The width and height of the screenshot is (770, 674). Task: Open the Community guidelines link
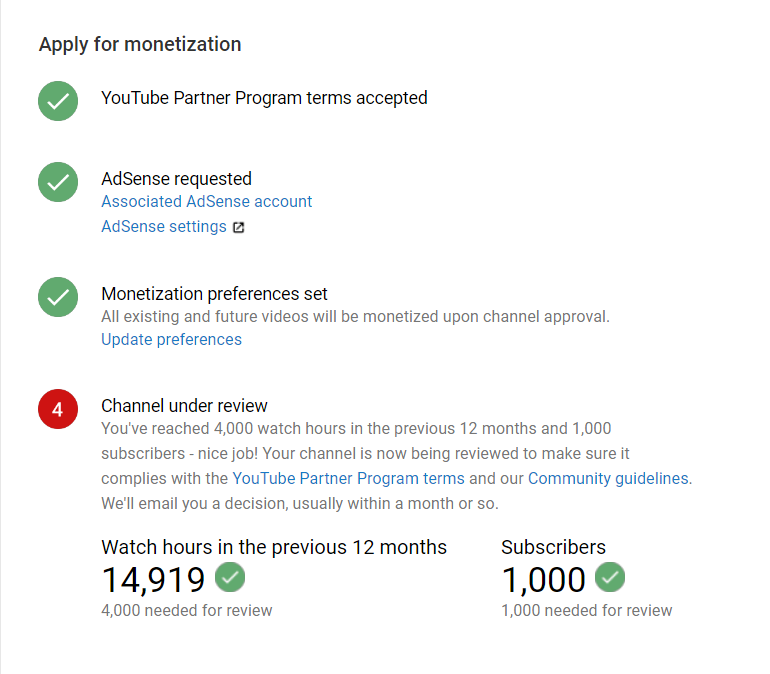(x=608, y=478)
